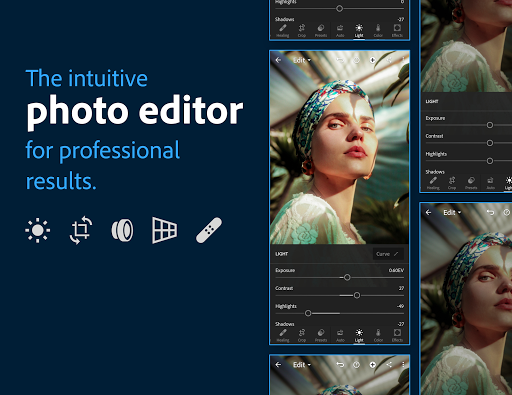Click the 0.60EV exposure value
512x395 pixels.
[396, 270]
